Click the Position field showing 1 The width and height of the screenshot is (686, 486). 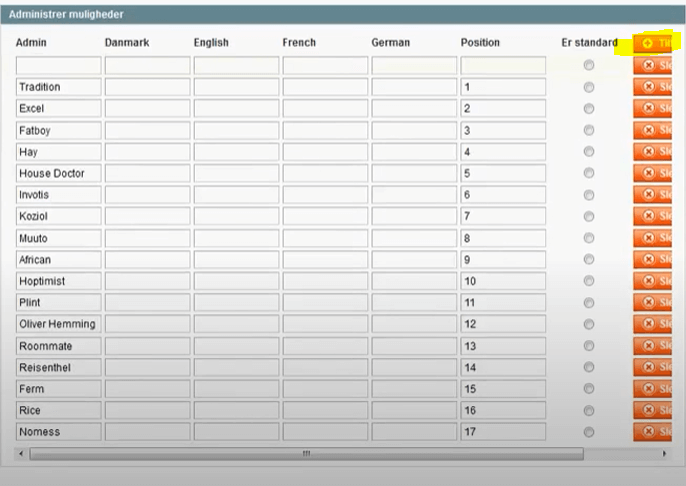point(503,87)
